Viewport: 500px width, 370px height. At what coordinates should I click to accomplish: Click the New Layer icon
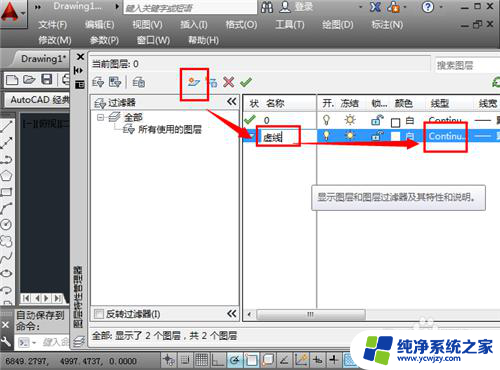pos(194,82)
